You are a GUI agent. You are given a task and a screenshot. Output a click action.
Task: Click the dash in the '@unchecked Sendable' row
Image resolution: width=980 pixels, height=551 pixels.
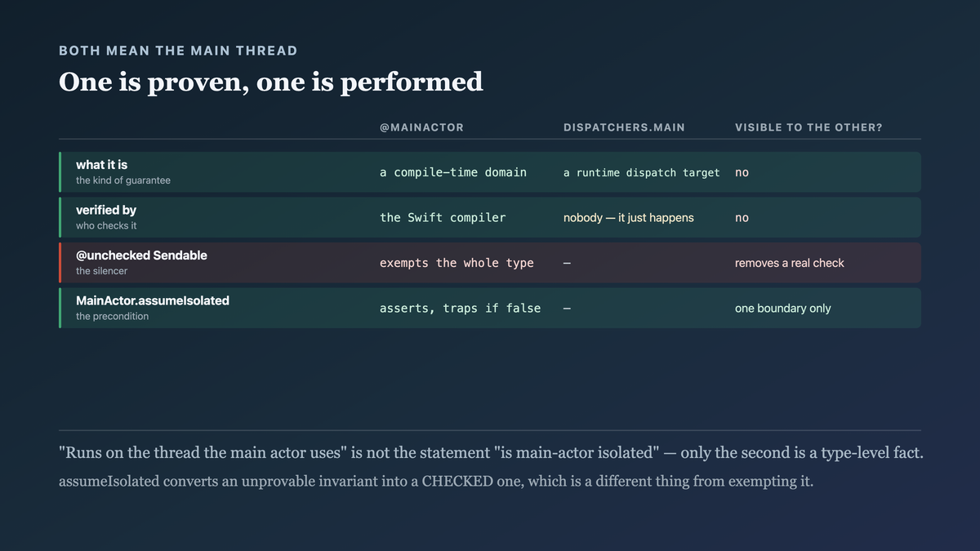(568, 263)
